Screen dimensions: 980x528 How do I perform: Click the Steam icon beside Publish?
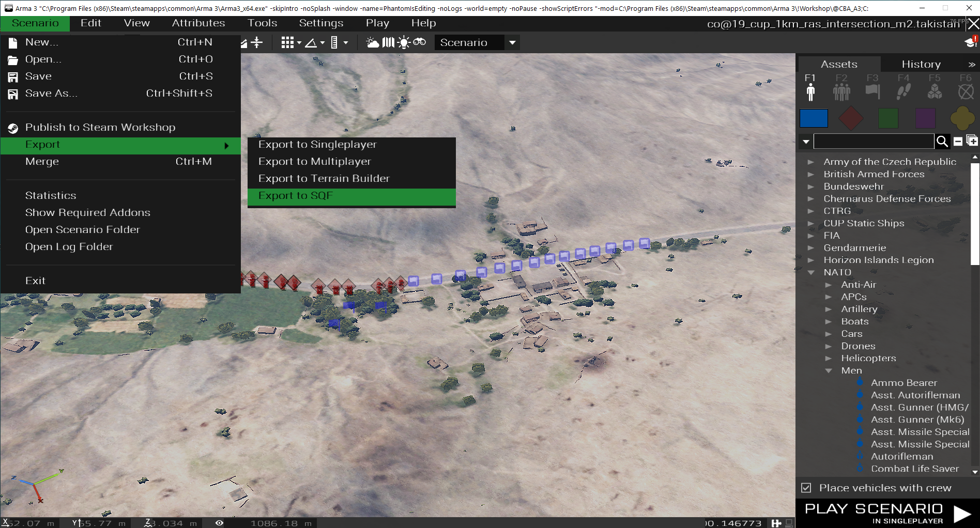pyautogui.click(x=13, y=128)
